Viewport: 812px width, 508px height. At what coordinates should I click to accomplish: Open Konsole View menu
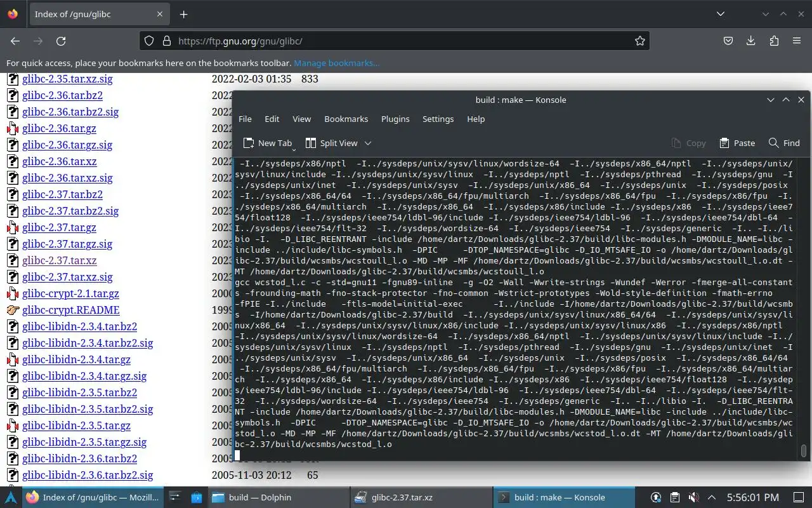coord(301,119)
